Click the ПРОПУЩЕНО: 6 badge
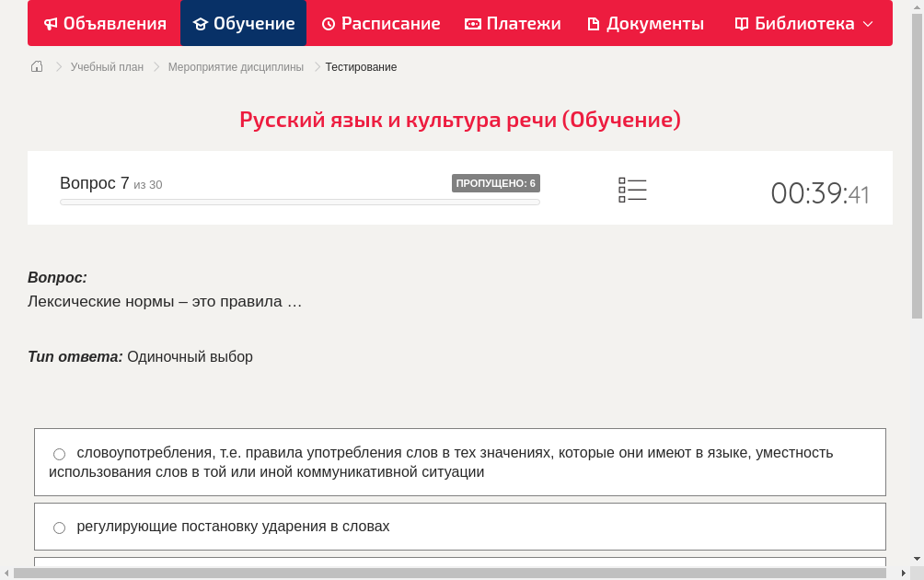 497,182
